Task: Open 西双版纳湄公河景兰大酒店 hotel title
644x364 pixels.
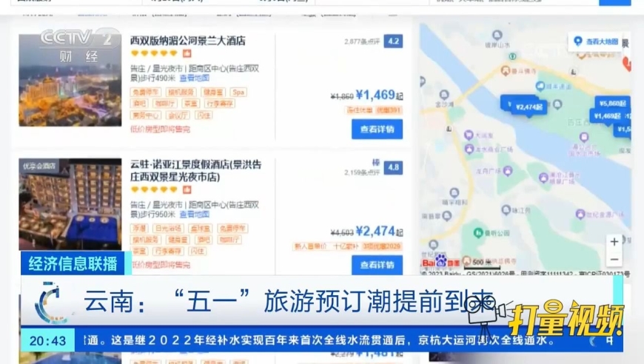Action: coord(188,41)
